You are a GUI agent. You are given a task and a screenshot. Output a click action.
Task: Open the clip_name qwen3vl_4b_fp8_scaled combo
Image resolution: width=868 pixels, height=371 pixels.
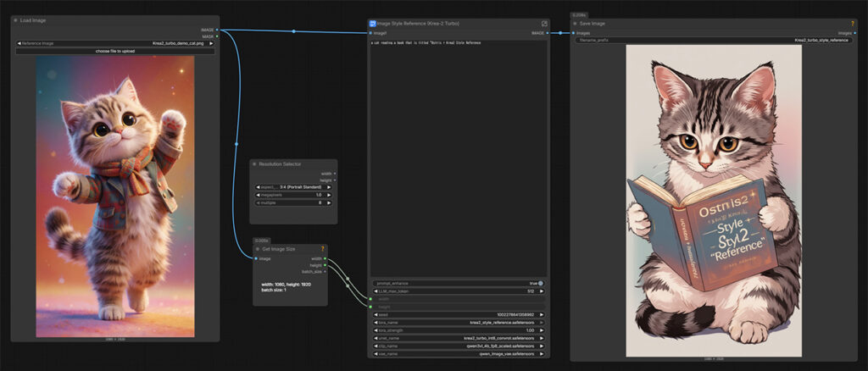(459, 346)
